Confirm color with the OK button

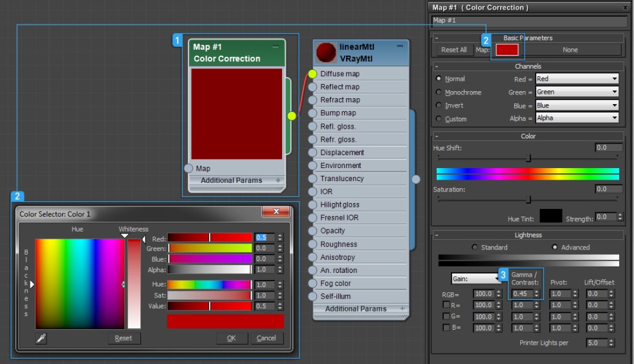click(x=232, y=338)
